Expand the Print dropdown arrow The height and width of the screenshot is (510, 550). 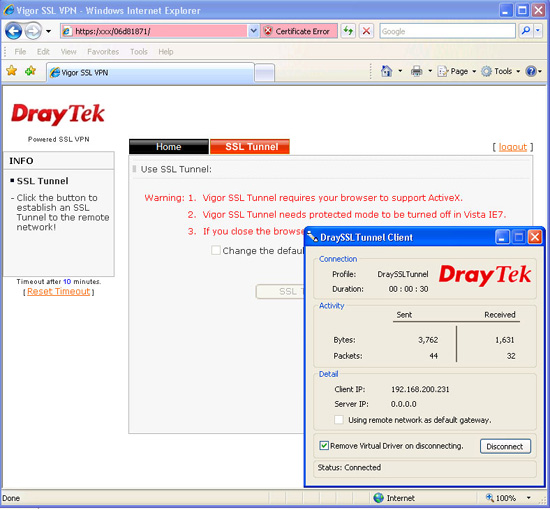tap(430, 71)
